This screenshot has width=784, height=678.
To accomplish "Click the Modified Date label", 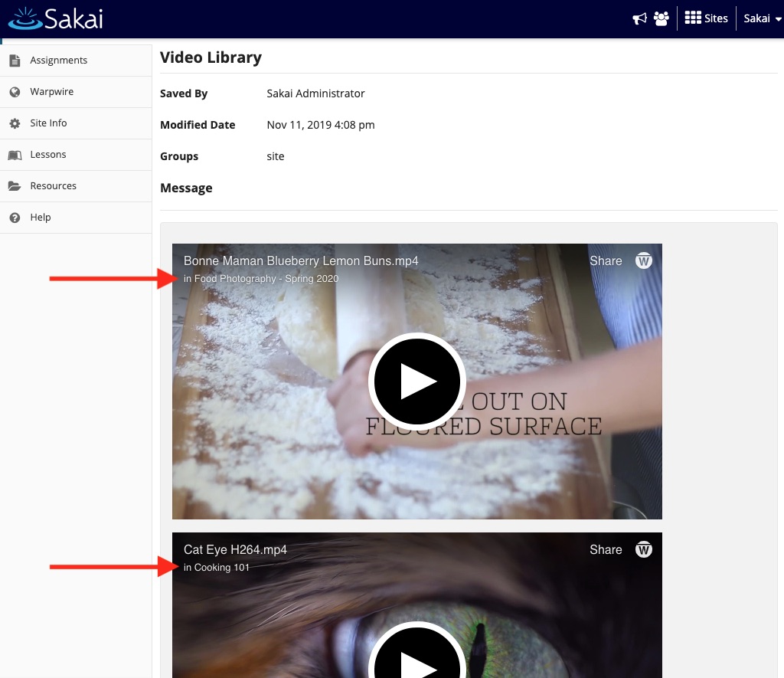I will click(x=198, y=125).
